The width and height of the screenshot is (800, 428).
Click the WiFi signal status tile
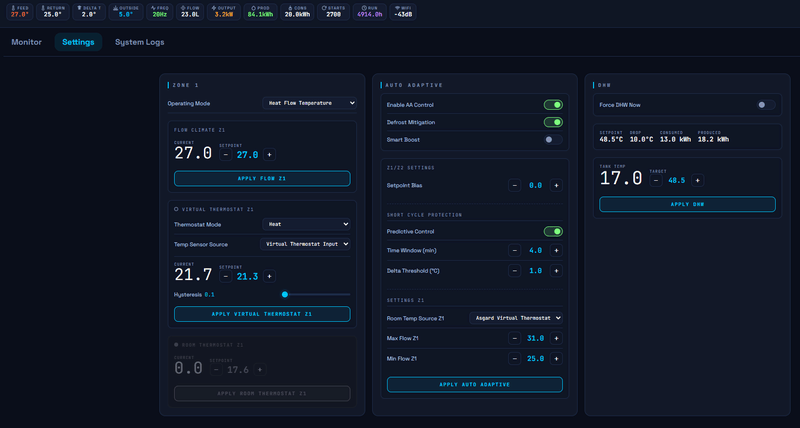click(404, 11)
